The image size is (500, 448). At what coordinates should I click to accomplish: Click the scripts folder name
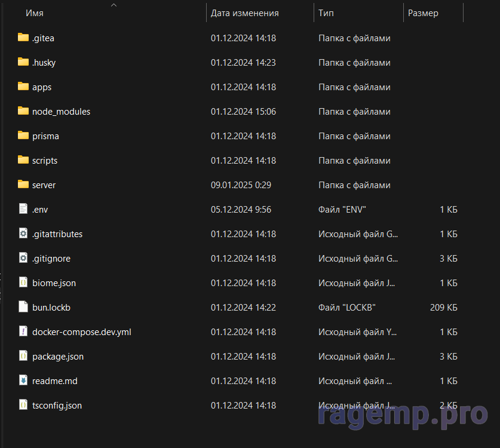(x=45, y=161)
